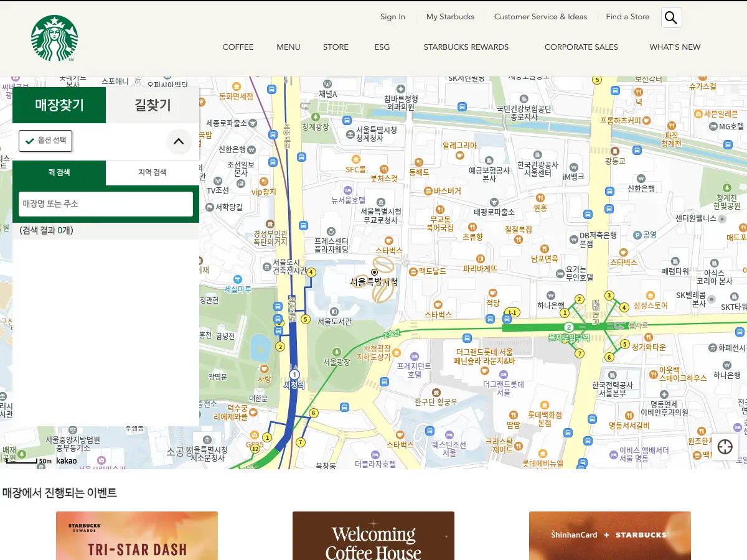Image resolution: width=747 pixels, height=560 pixels.
Task: Click the 광통교 landmark marker icon
Action: pyautogui.click(x=615, y=151)
